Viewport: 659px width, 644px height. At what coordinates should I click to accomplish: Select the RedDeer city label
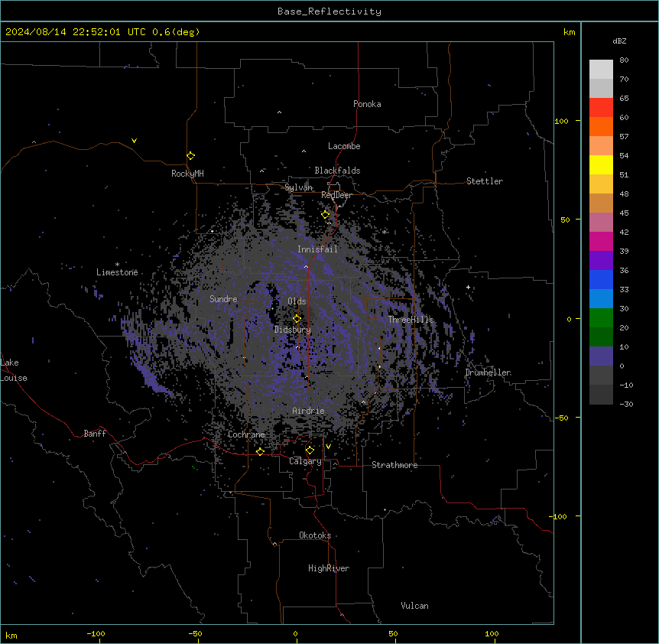336,195
